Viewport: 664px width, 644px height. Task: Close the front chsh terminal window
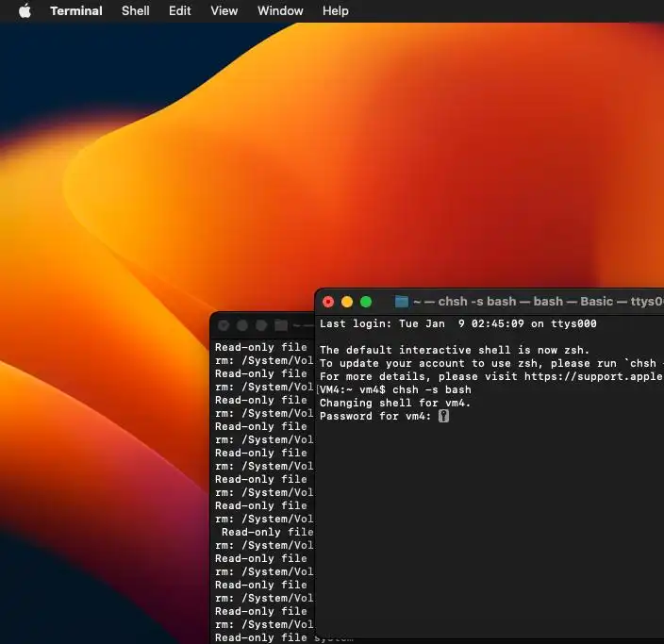click(328, 302)
